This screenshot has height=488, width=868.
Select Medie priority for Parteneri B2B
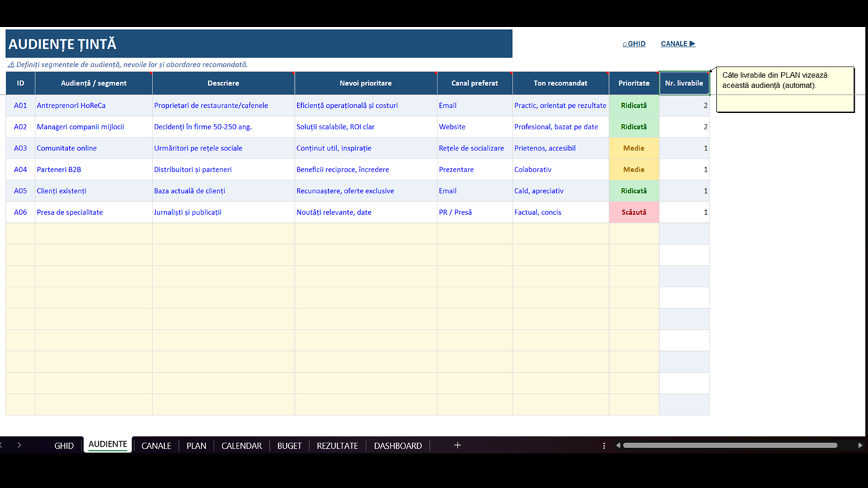pyautogui.click(x=634, y=169)
